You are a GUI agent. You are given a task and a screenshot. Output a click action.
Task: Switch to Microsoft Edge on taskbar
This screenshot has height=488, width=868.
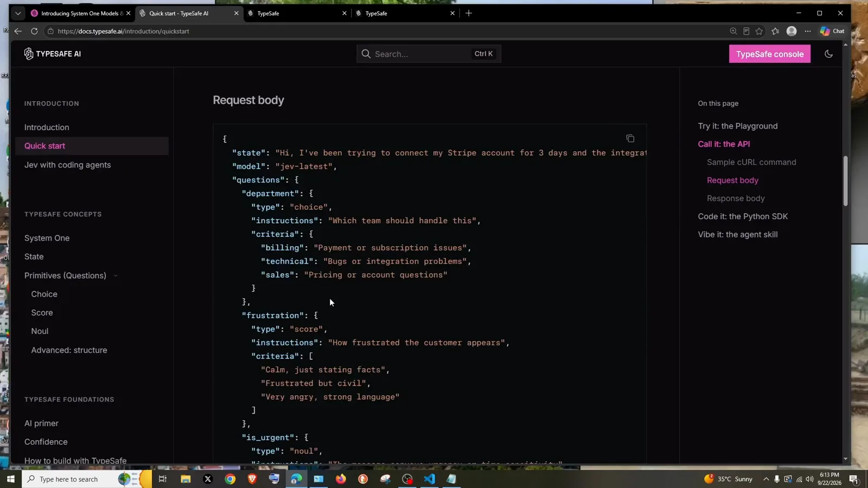[x=296, y=479]
